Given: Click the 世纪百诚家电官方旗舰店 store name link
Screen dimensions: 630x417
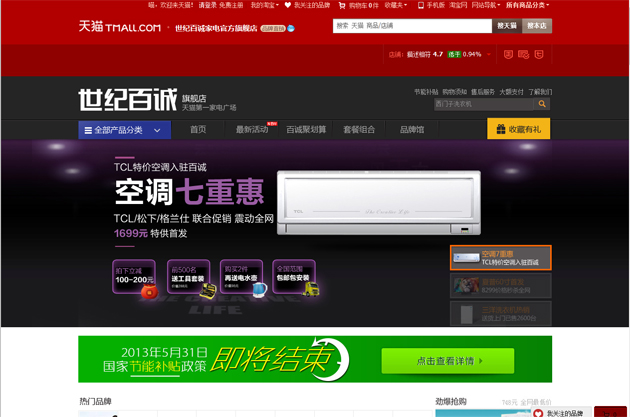Looking at the screenshot, I should 216,29.
